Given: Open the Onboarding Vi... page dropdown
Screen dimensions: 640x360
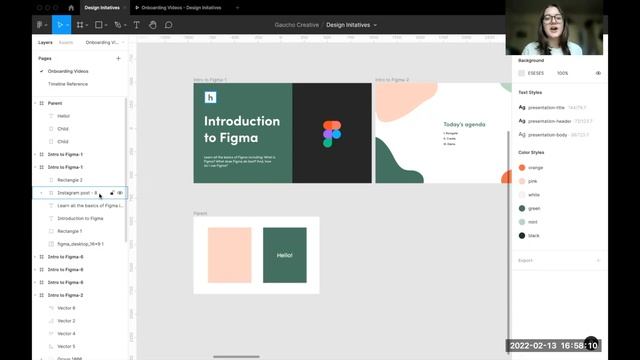Looking at the screenshot, I should coord(123,42).
